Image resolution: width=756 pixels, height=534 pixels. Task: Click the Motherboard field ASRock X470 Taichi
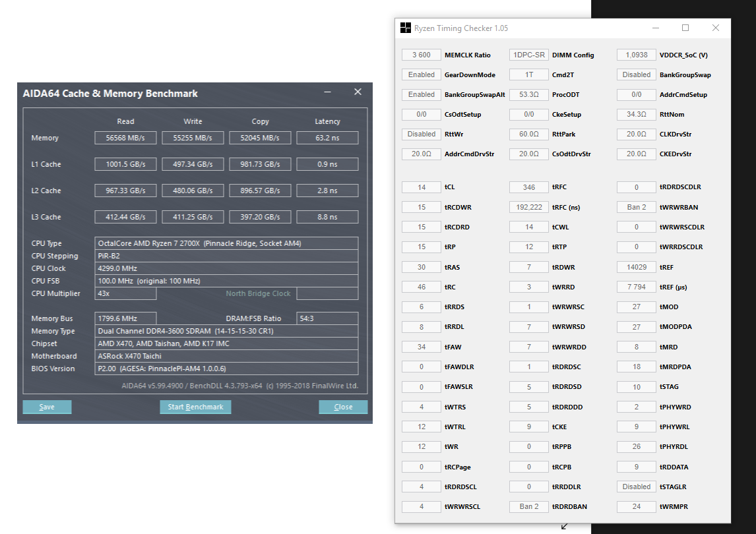coord(227,356)
